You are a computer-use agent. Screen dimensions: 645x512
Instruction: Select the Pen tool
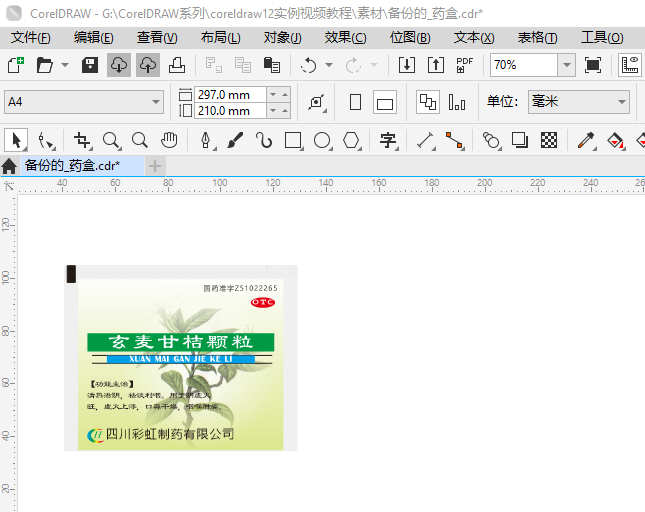(206, 141)
